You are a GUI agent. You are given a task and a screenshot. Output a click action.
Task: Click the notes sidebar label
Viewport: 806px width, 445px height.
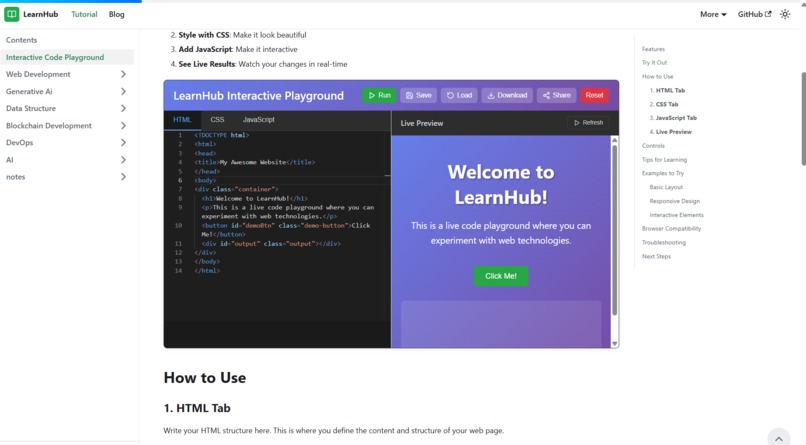[x=15, y=177]
